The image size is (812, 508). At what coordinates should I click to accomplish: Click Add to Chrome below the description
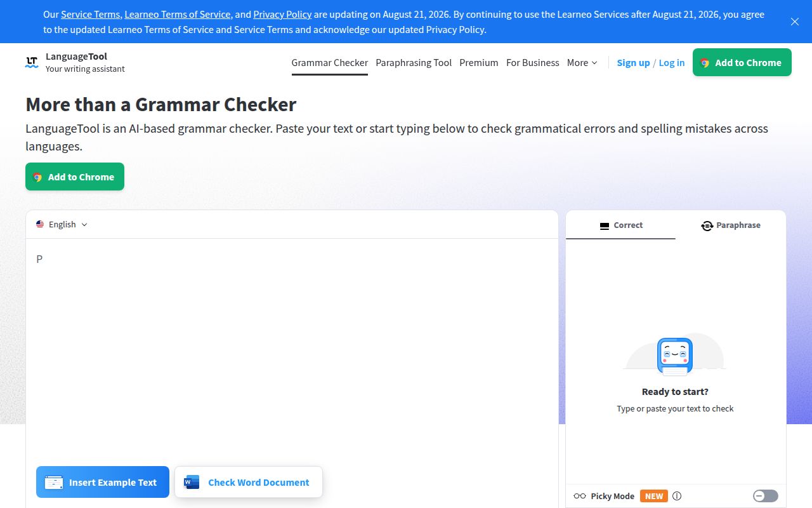point(75,177)
